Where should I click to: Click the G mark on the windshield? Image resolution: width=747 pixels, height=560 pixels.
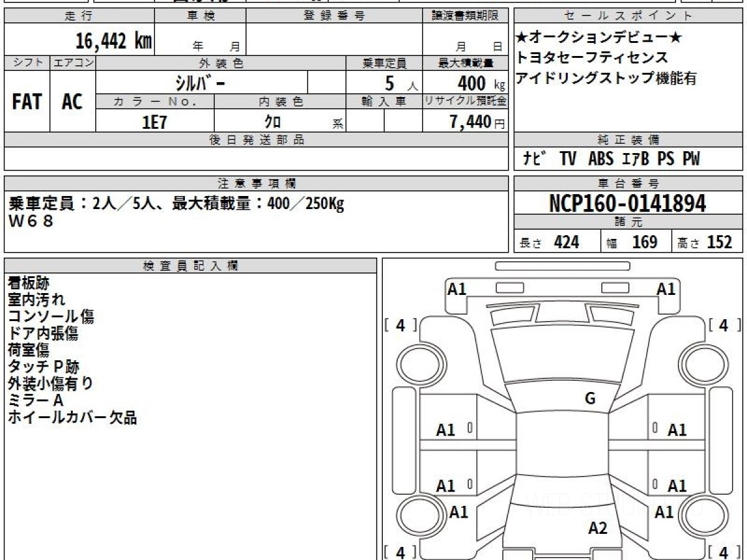point(590,399)
